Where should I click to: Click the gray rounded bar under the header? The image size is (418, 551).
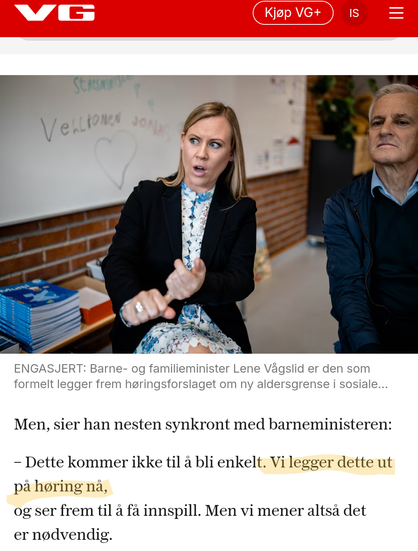(x=209, y=39)
